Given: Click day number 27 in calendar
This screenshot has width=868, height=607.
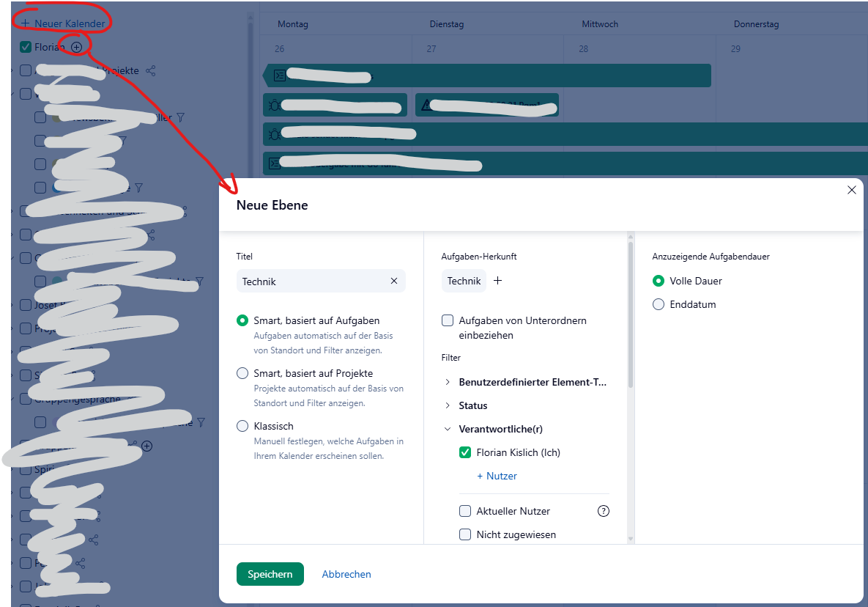Looking at the screenshot, I should pos(431,48).
